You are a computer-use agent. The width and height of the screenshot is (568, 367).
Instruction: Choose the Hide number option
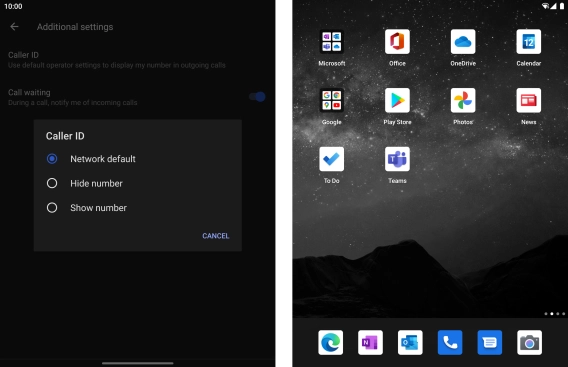pos(85,183)
